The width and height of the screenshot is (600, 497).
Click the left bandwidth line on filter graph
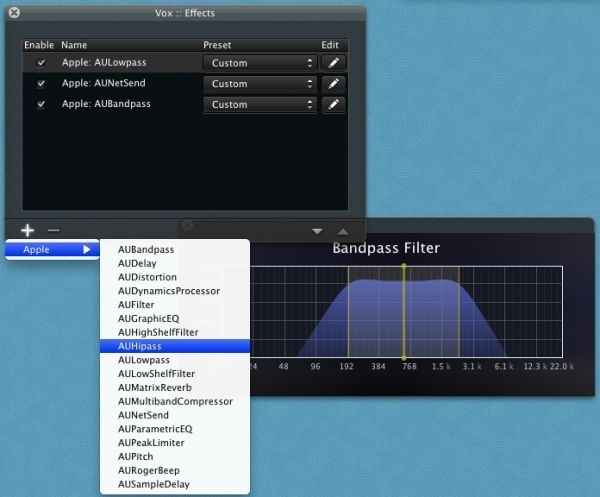click(348, 312)
